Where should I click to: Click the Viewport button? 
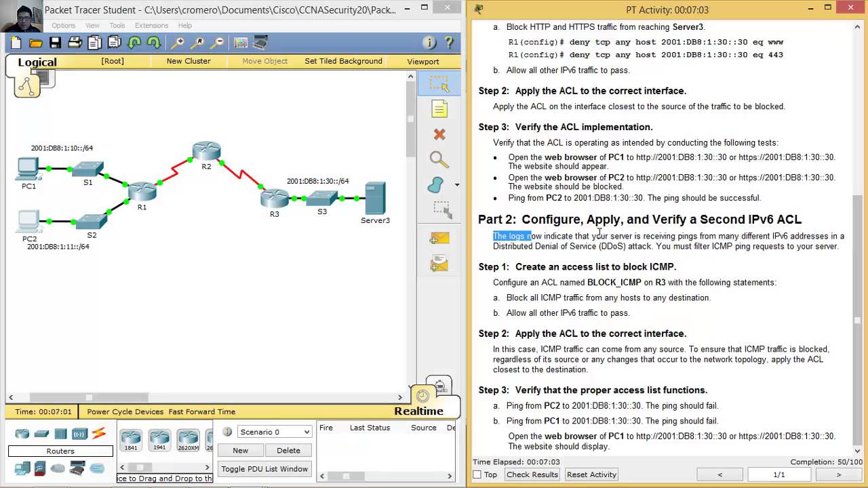(x=423, y=61)
